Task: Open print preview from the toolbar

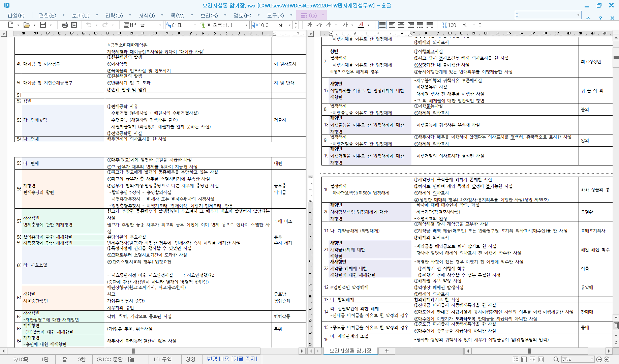Action: [x=74, y=25]
